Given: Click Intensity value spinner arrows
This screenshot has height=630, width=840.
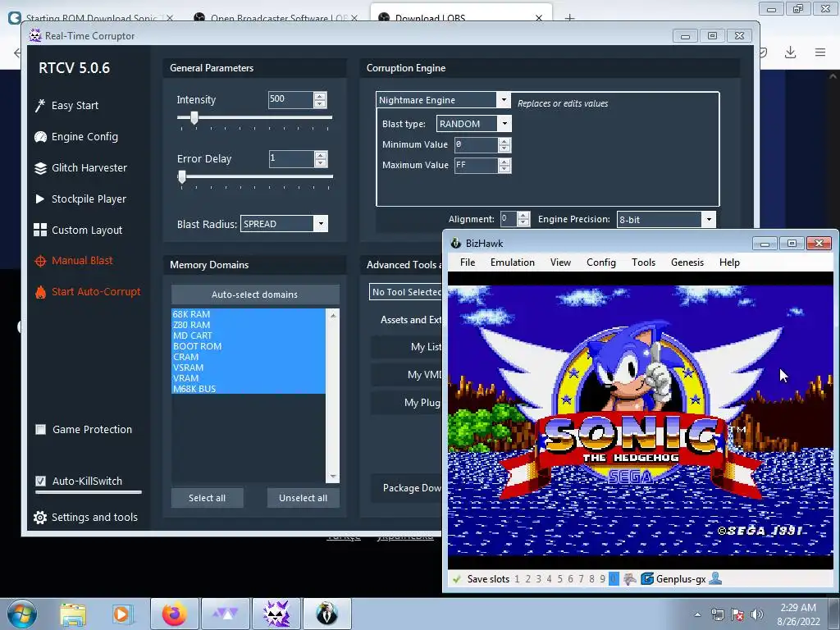Looking at the screenshot, I should tap(320, 99).
